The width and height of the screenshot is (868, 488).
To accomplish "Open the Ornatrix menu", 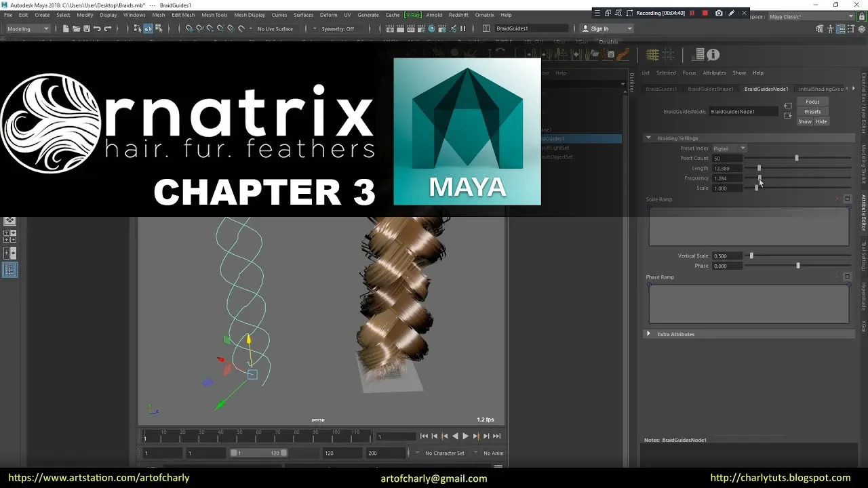I will pyautogui.click(x=484, y=15).
